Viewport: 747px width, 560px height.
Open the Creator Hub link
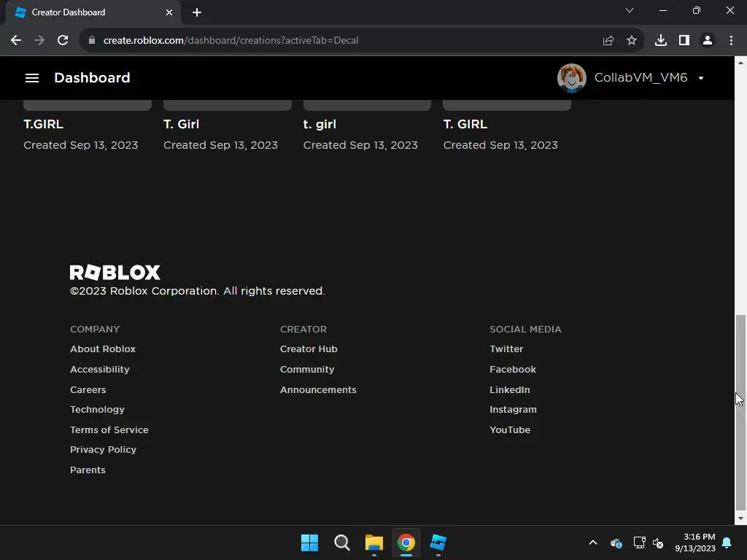(309, 349)
